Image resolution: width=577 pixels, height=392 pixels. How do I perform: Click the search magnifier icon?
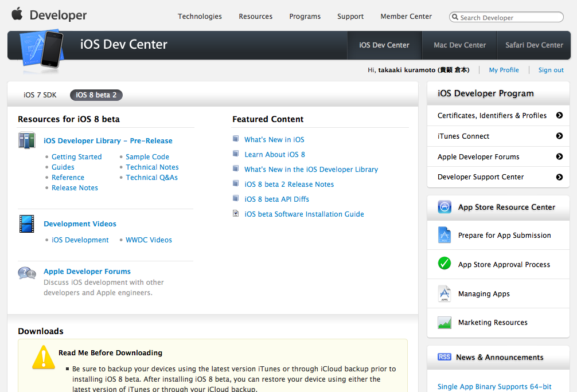455,17
